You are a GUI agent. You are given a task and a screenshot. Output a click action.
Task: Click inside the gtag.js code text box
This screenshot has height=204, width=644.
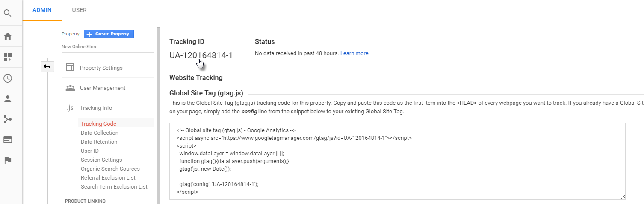397,161
